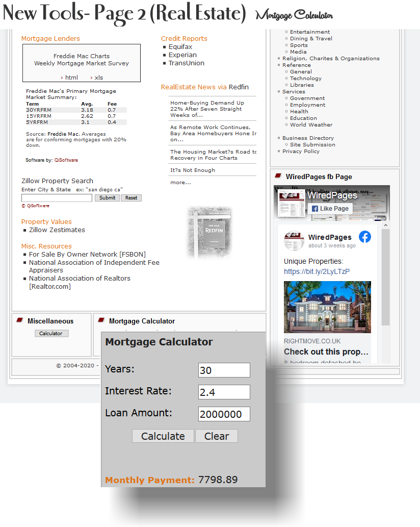Screen dimensions: 420x527
Task: Open the Government services link
Action: [x=307, y=98]
